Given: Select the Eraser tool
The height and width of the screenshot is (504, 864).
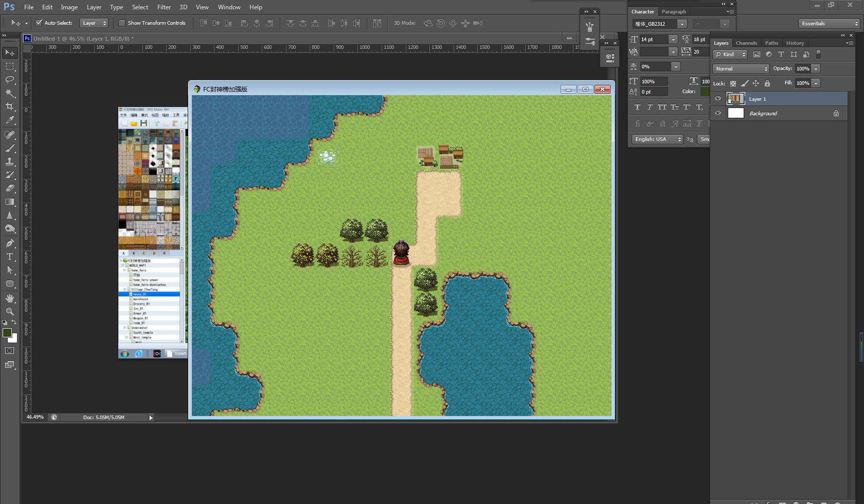Looking at the screenshot, I should click(x=10, y=188).
